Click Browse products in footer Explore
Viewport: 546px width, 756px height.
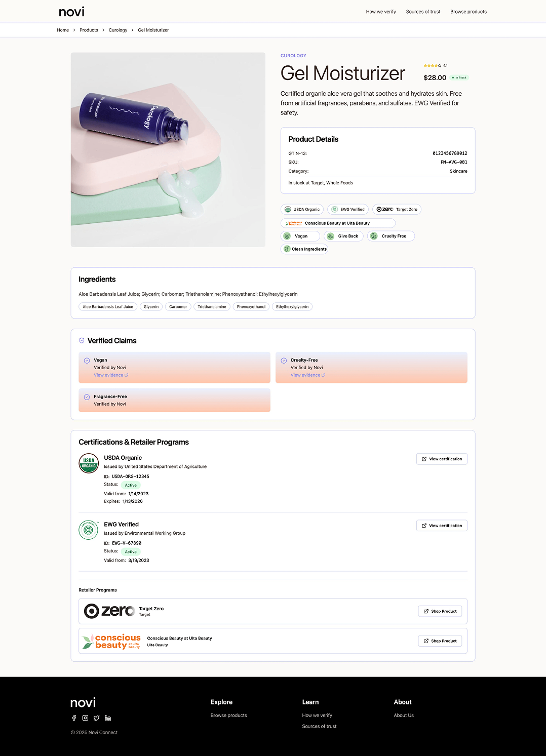tap(229, 715)
